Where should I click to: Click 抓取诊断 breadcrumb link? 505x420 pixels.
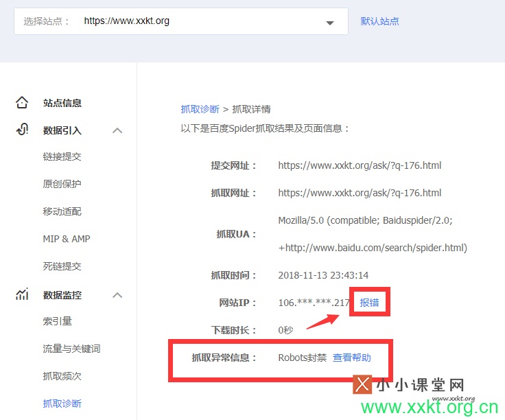[200, 109]
